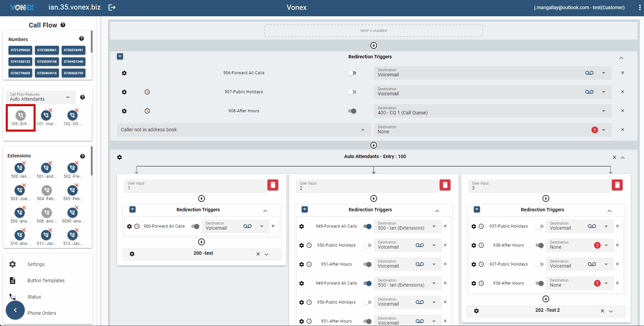This screenshot has height=326, width=644.
Task: Click the Drop a Number area
Action: tap(374, 31)
